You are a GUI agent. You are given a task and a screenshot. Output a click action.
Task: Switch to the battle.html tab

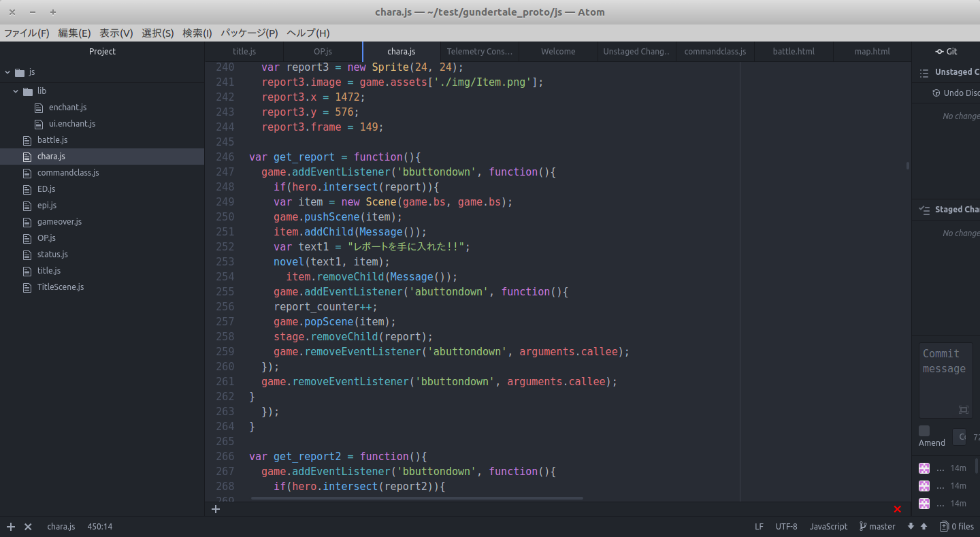point(794,52)
